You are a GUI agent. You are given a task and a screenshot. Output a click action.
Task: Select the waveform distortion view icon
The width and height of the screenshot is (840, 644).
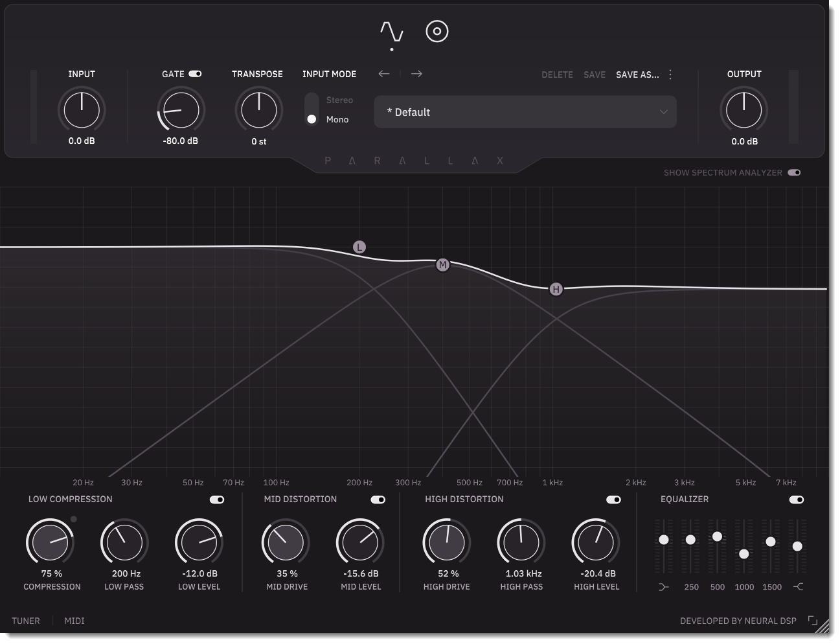(x=392, y=32)
